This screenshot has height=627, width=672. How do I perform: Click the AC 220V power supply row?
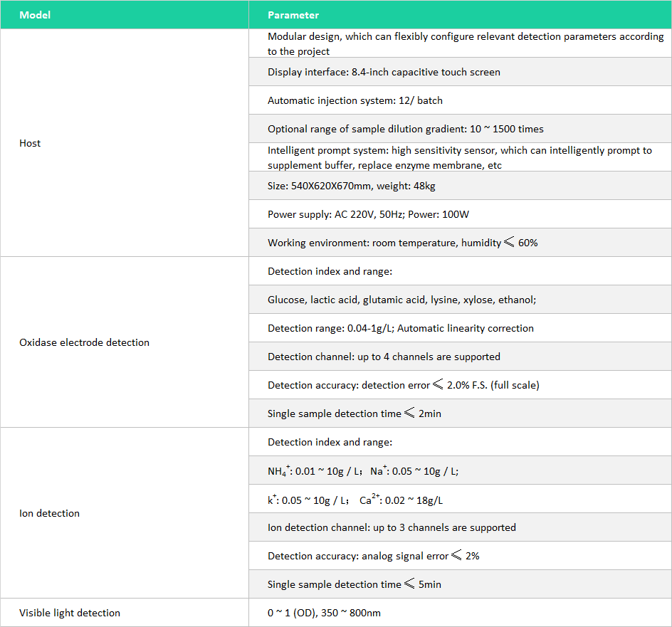tap(368, 214)
